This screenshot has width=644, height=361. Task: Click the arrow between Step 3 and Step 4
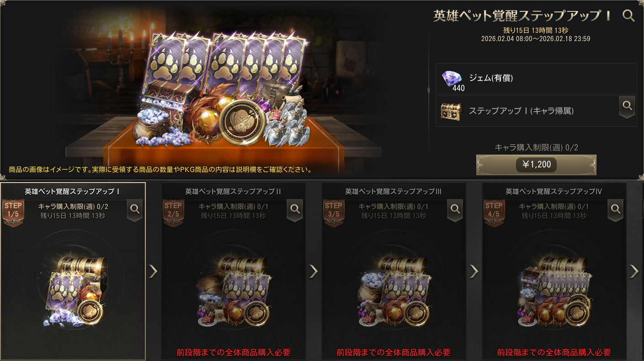(474, 271)
